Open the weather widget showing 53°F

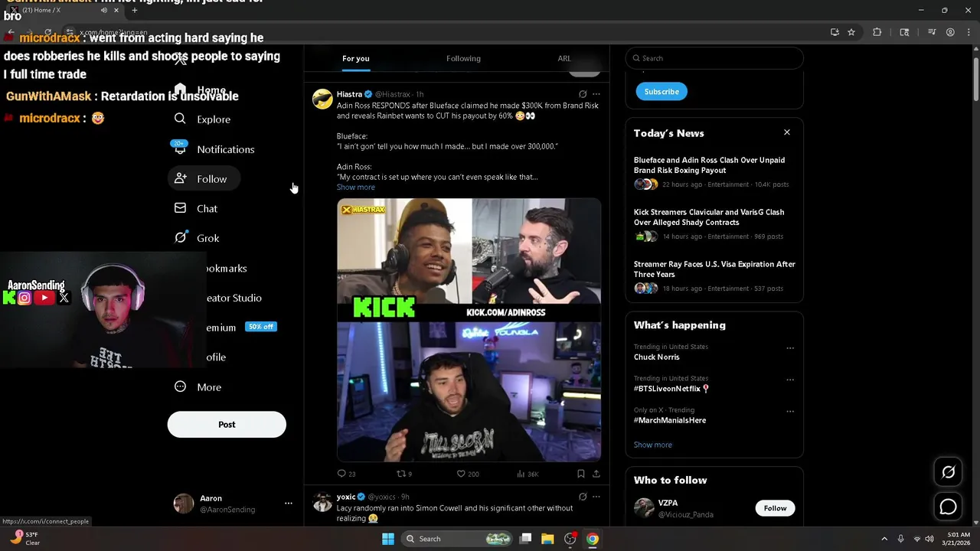point(24,538)
